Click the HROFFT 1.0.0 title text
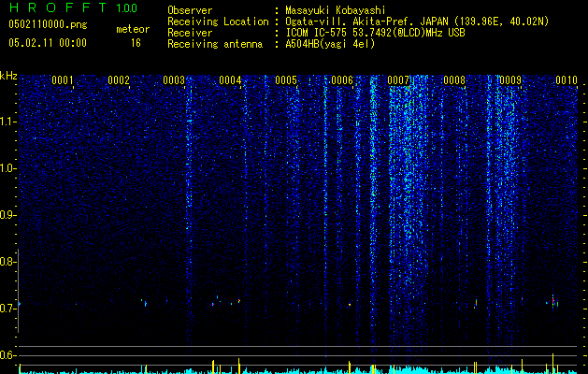588x374 pixels. 73,7
